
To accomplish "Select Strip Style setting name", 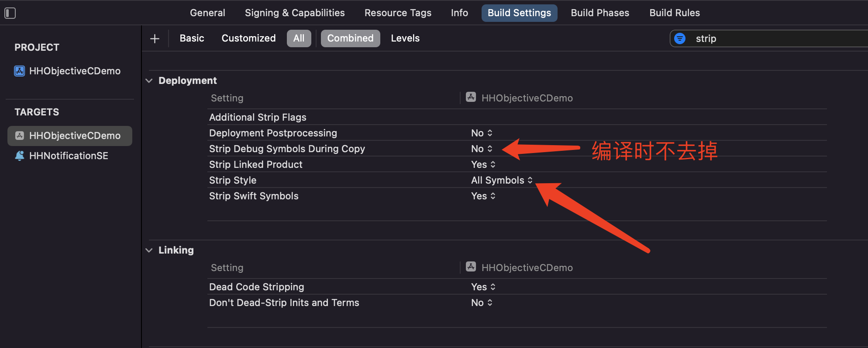I will 233,180.
